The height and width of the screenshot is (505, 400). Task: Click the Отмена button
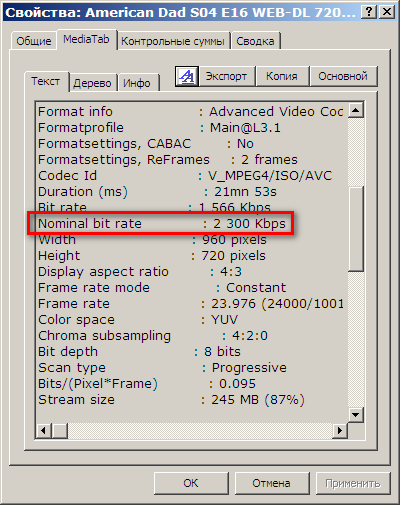pyautogui.click(x=272, y=483)
